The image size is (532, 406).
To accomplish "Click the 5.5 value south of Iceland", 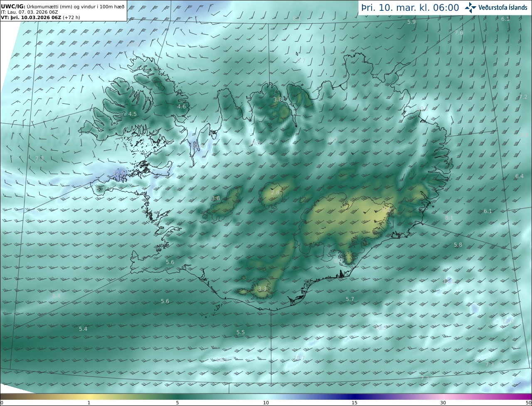I will pos(241,333).
